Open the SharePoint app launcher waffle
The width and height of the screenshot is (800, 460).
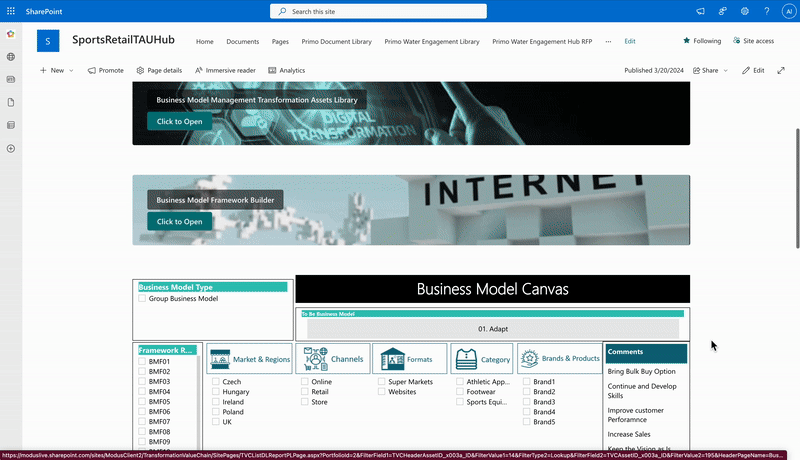pyautogui.click(x=11, y=11)
